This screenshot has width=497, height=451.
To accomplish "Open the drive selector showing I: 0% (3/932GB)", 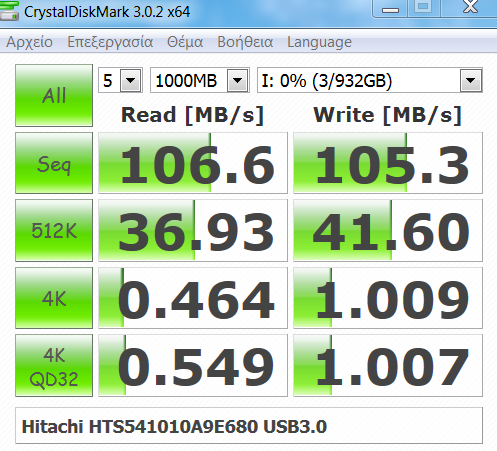I will [370, 80].
